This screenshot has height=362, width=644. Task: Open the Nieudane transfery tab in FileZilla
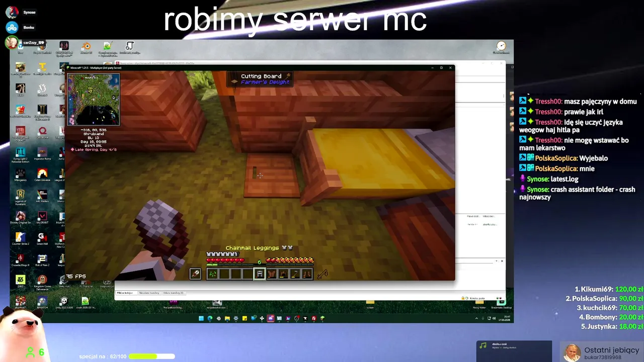(x=149, y=293)
